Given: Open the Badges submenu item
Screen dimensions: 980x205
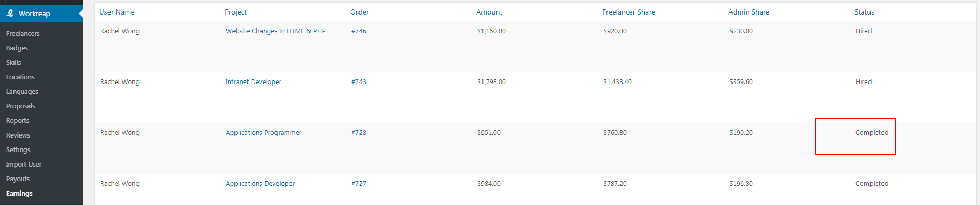Looking at the screenshot, I should click(x=17, y=48).
